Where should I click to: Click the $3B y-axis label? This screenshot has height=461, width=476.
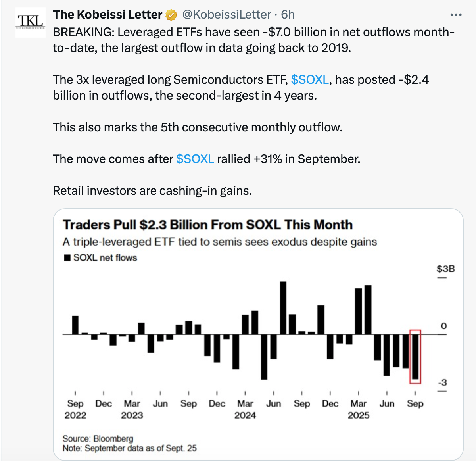445,269
